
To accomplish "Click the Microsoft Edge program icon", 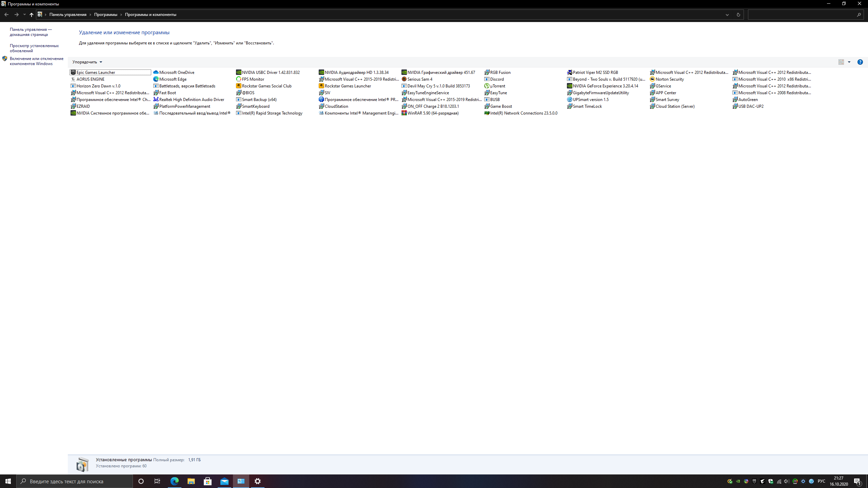I will pos(156,79).
